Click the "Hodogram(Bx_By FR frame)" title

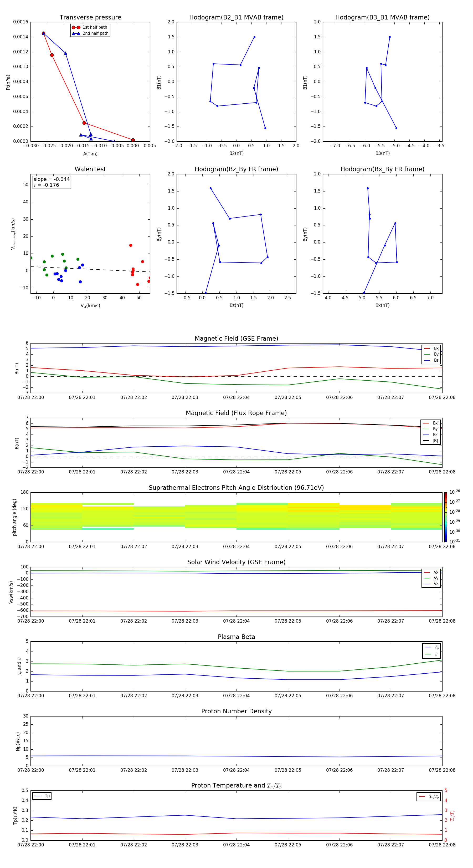tap(382, 169)
